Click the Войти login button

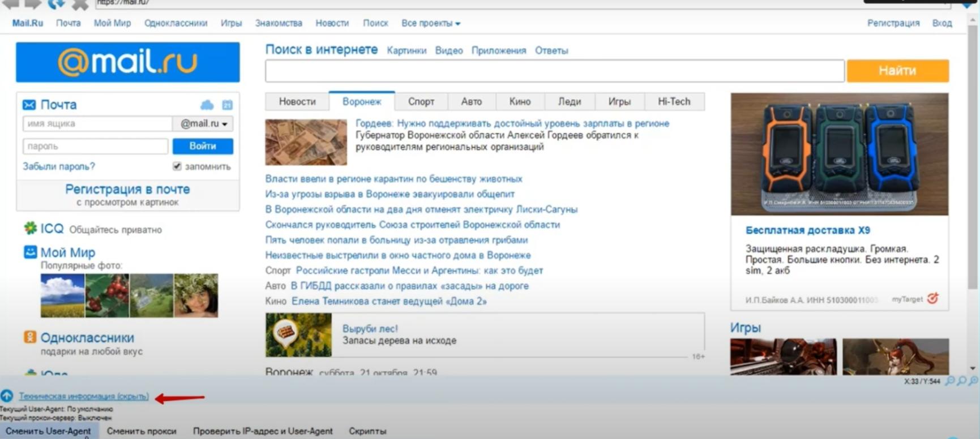(203, 146)
